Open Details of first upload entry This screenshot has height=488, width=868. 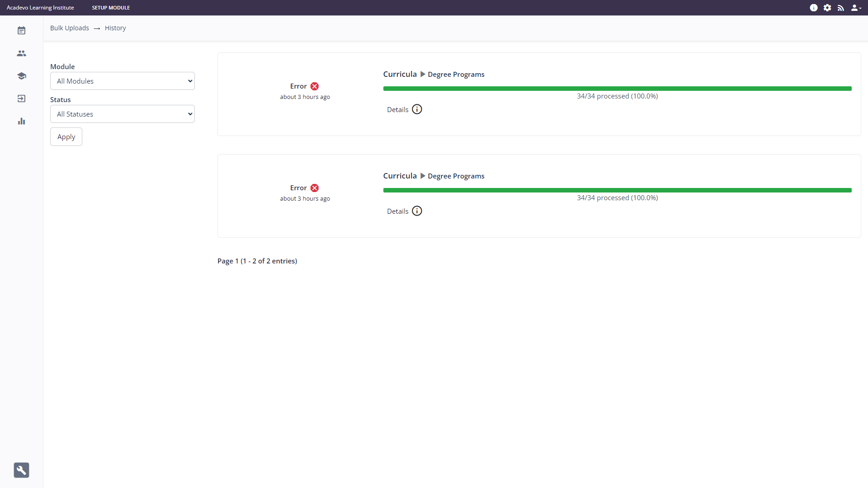(x=404, y=109)
